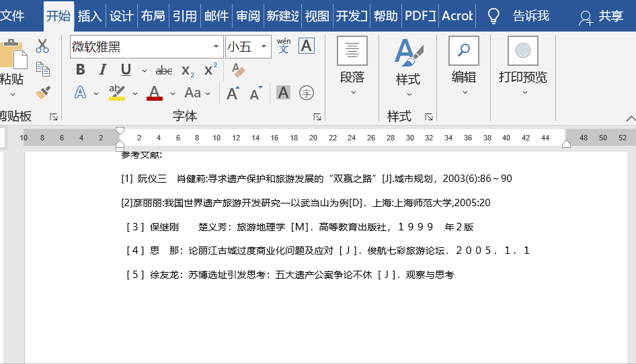Switch to 帮助 tab
Viewport: 636px width, 364px height.
point(386,16)
